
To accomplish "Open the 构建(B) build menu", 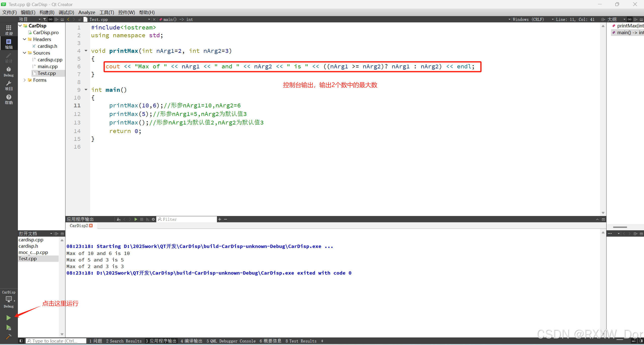I will click(47, 12).
